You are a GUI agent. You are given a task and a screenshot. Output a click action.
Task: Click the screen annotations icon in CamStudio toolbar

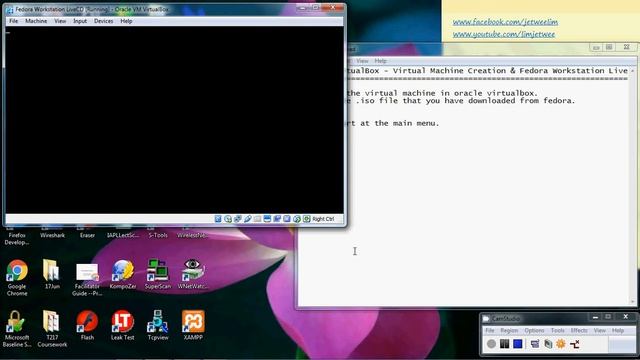(x=548, y=344)
